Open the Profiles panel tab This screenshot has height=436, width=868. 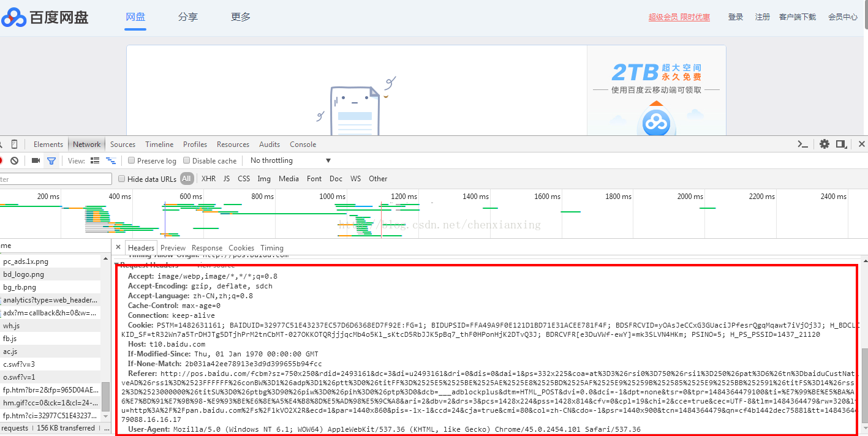point(195,145)
